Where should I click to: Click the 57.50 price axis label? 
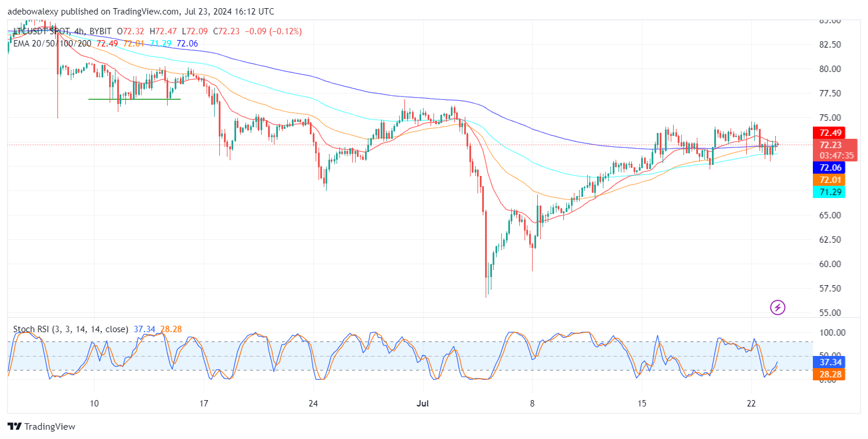pyautogui.click(x=830, y=288)
